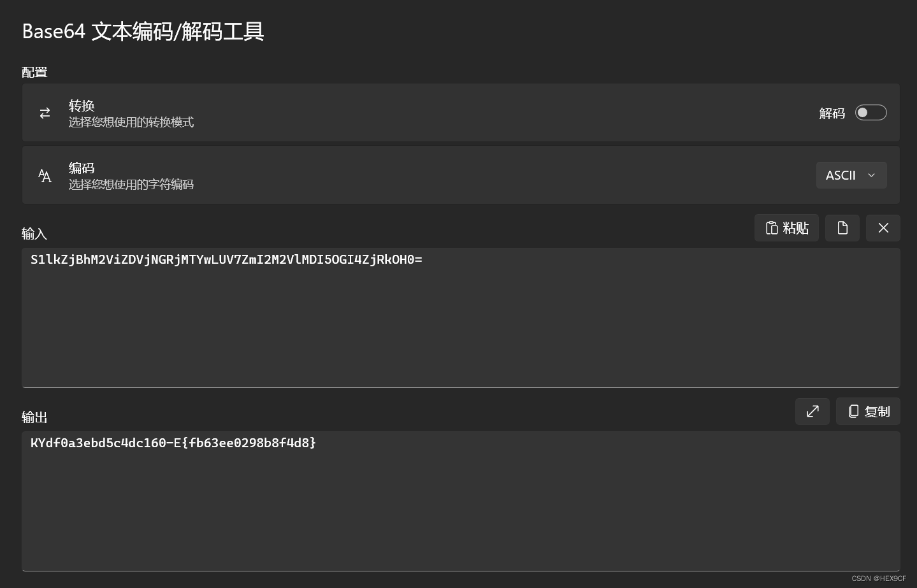This screenshot has width=917, height=588.
Task: Click the copy icon inside 复制 button
Action: pos(853,411)
